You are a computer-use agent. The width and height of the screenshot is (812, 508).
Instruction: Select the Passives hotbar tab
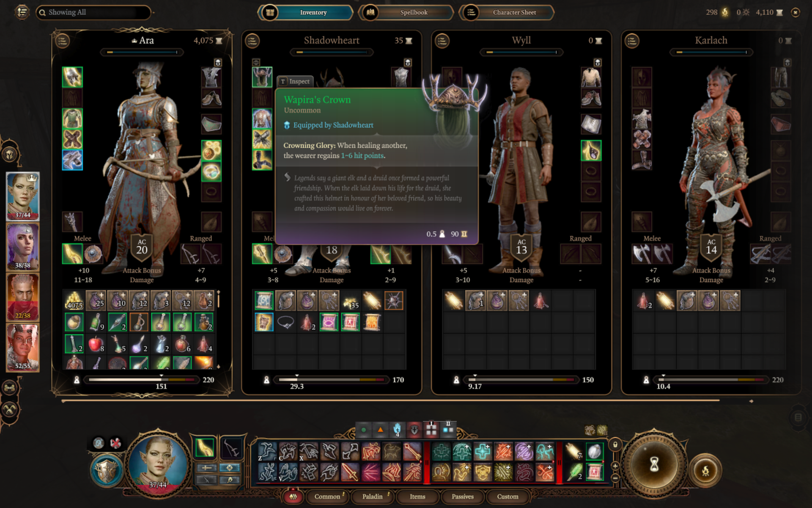(463, 497)
